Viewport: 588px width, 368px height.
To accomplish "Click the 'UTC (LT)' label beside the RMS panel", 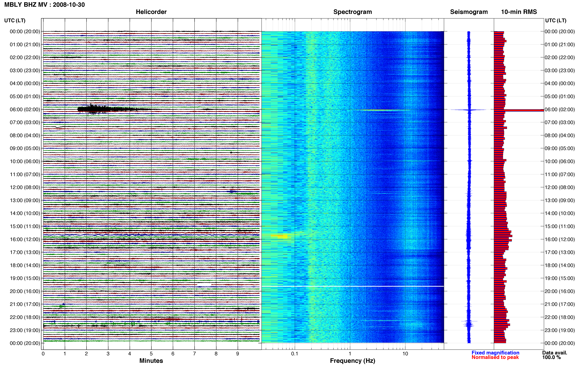I will (556, 20).
